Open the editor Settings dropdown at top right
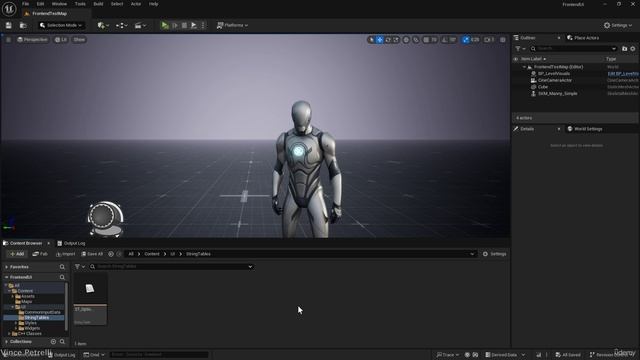The height and width of the screenshot is (360, 640). (x=618, y=25)
